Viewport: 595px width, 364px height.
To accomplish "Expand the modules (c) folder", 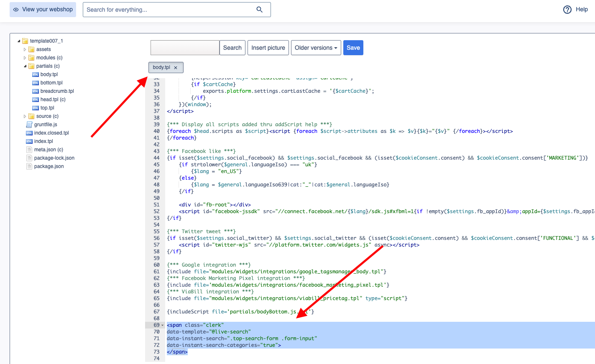I will pyautogui.click(x=24, y=57).
